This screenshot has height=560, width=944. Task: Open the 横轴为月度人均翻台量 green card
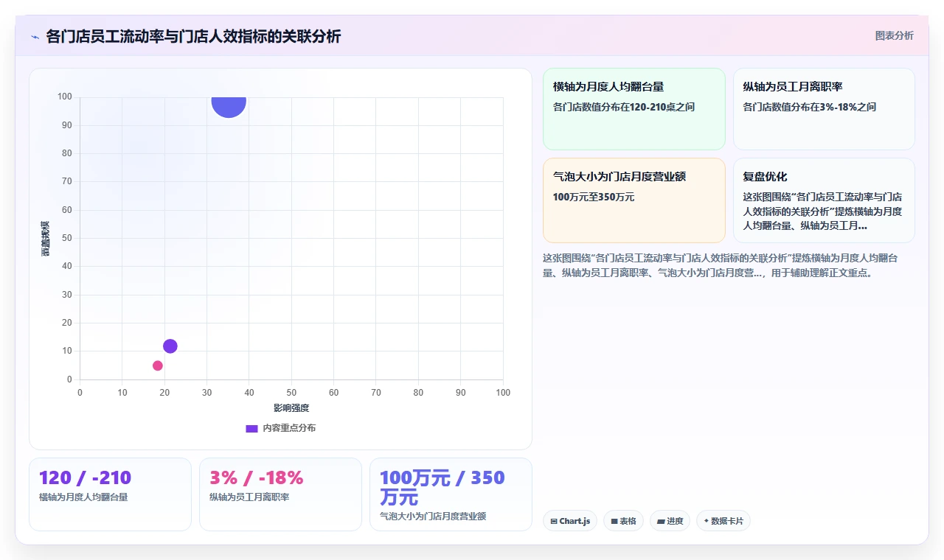point(634,109)
